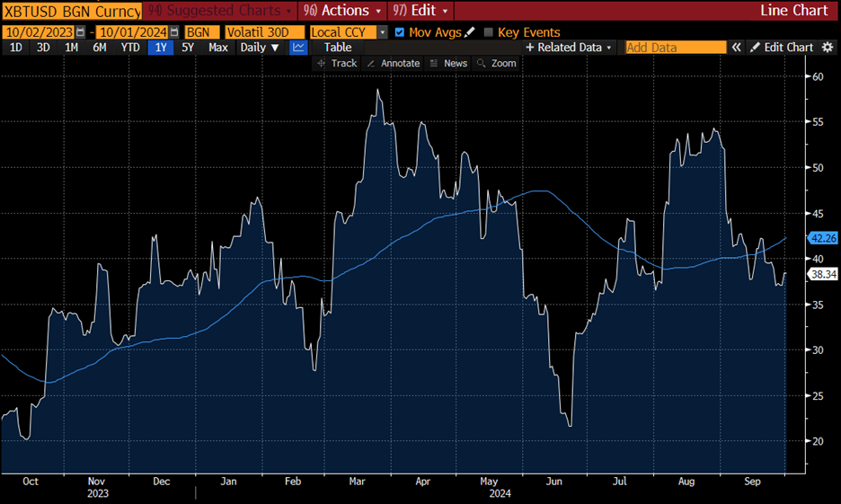
Task: Expand the Related Data dropdown
Action: [569, 48]
